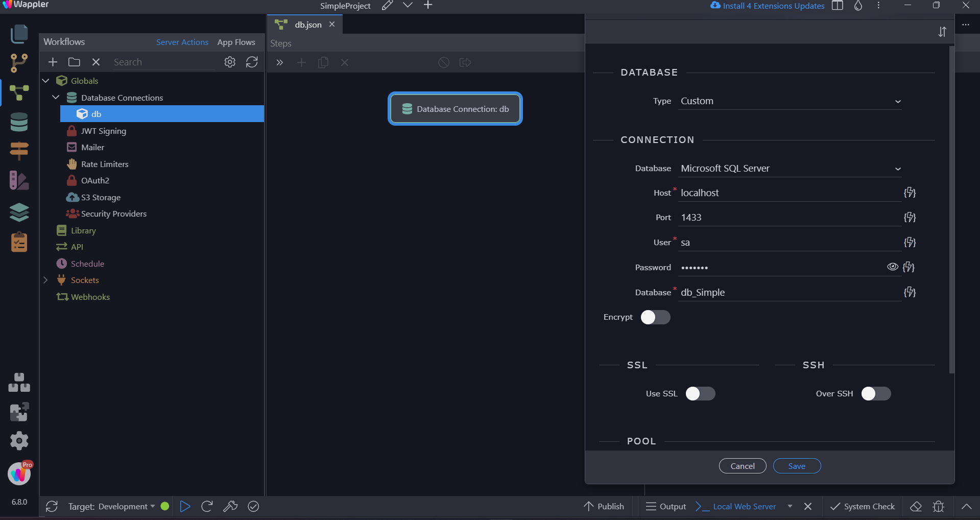The height and width of the screenshot is (520, 980).
Task: Click the debug bug icon in the status bar
Action: click(x=939, y=506)
